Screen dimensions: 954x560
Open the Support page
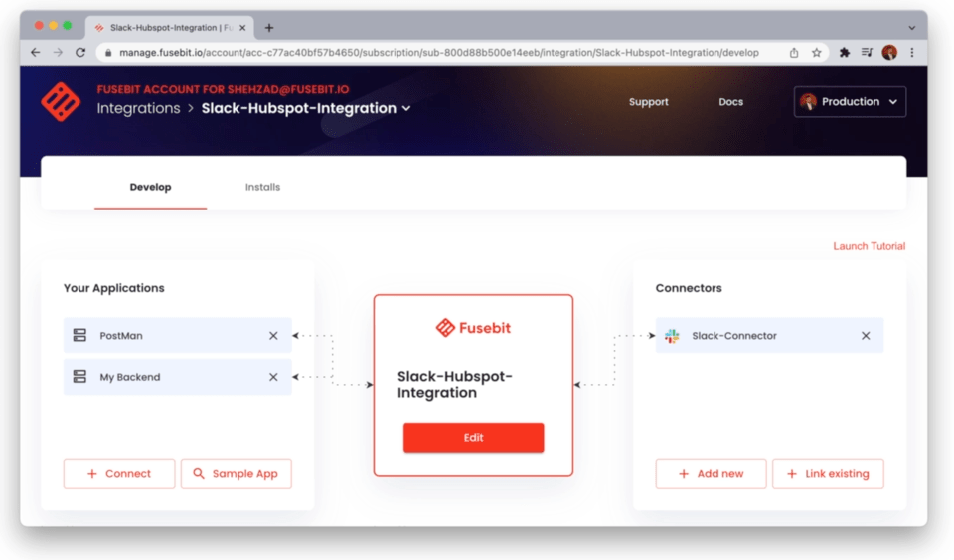649,102
